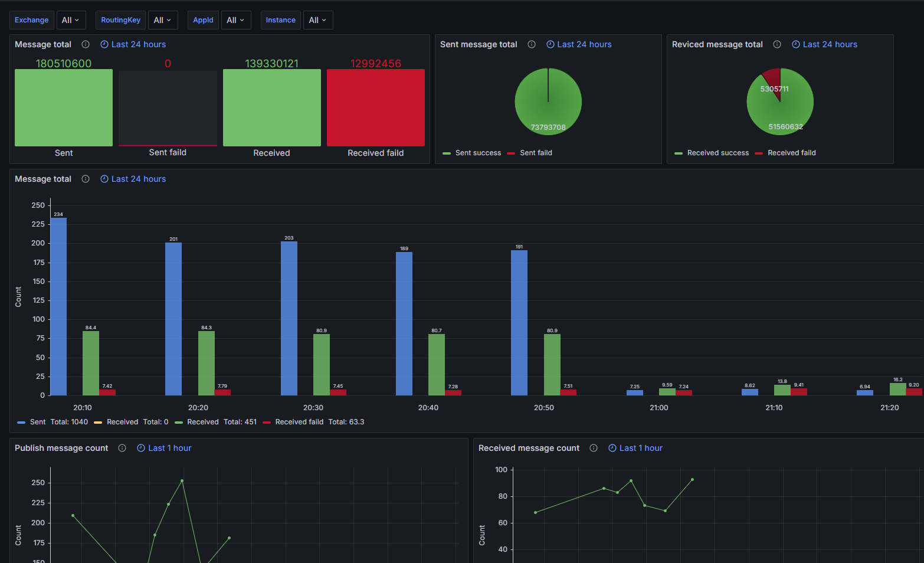Toggle Sent success legend in pie chart
This screenshot has height=563, width=924.
[477, 153]
